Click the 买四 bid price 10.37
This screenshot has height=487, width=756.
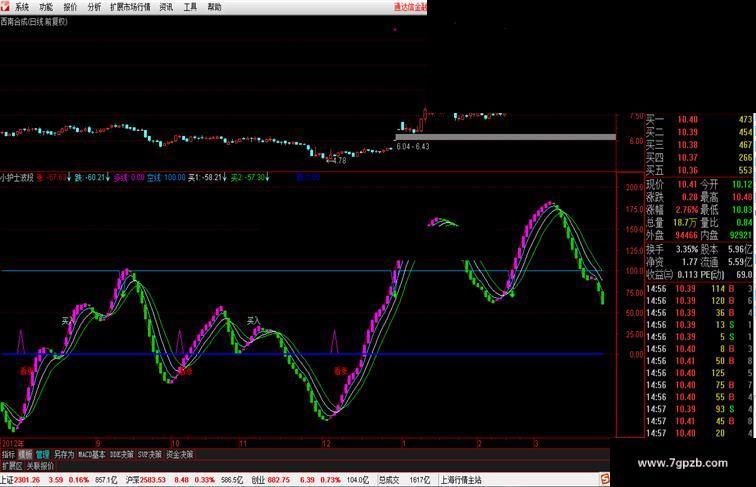coord(687,157)
